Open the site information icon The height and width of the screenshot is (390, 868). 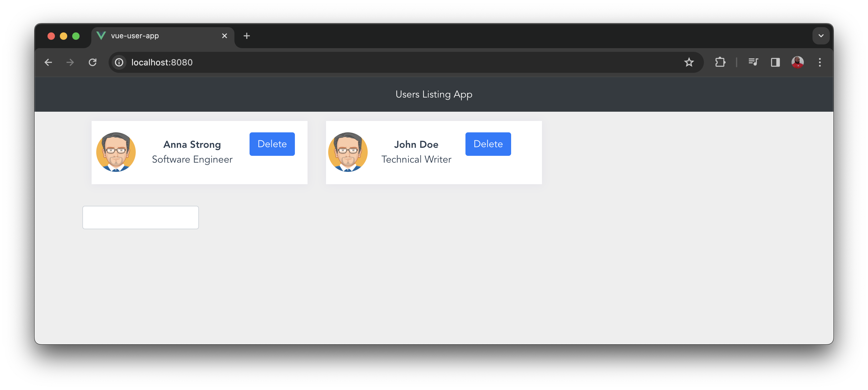point(119,62)
